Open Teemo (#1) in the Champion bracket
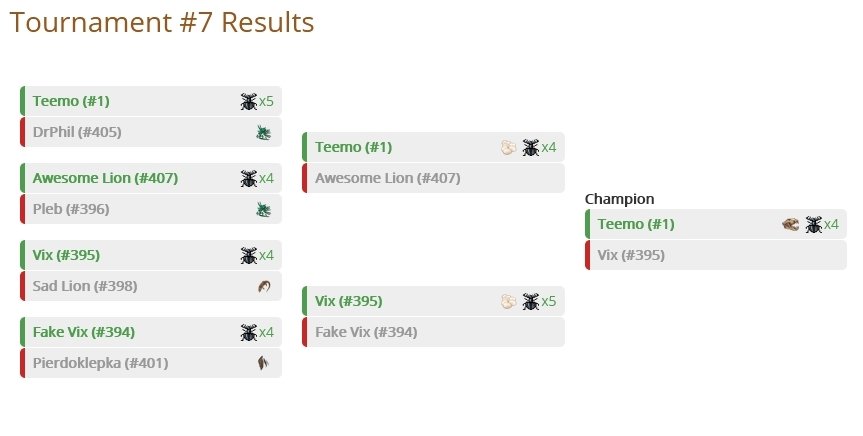 (x=636, y=225)
